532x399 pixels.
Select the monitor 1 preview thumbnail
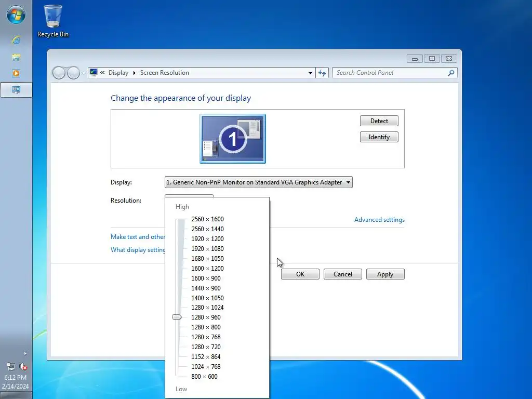(233, 139)
